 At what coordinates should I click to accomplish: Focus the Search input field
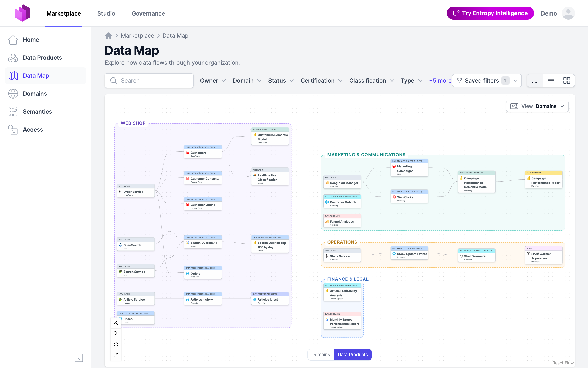(149, 81)
